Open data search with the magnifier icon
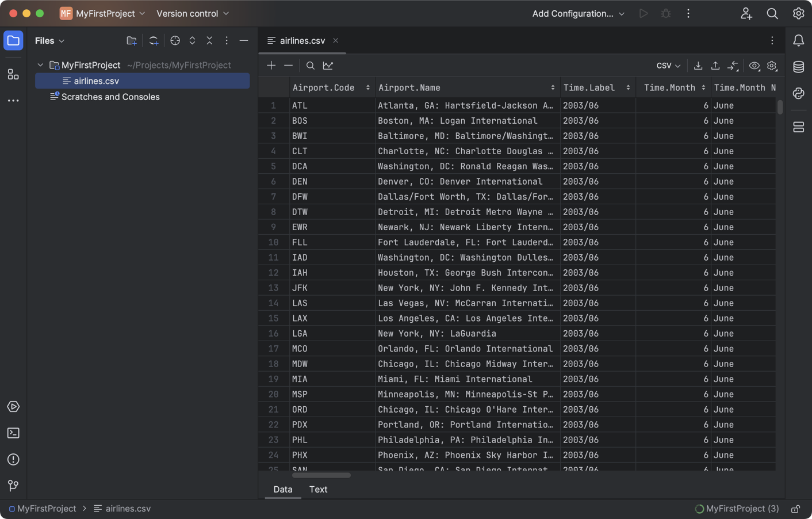This screenshot has width=812, height=519. tap(311, 65)
